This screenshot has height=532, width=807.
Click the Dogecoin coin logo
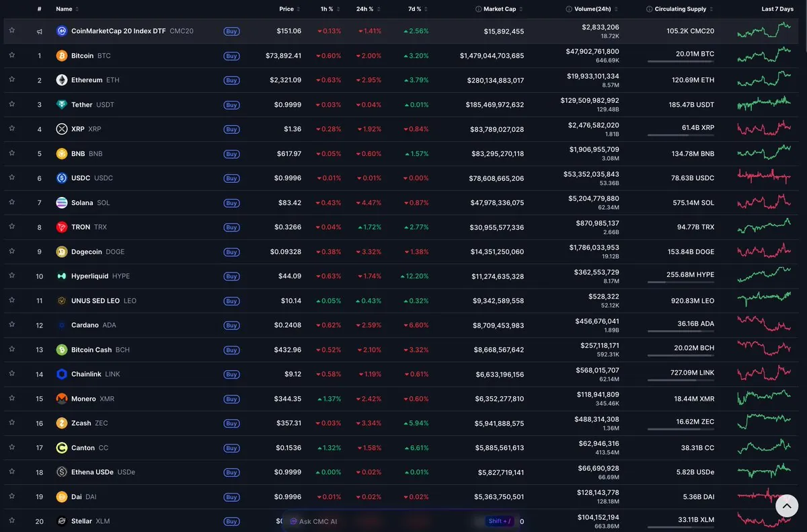point(62,252)
